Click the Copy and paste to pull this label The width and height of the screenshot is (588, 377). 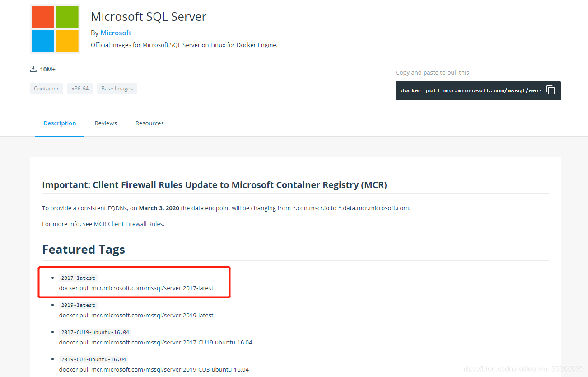point(432,72)
